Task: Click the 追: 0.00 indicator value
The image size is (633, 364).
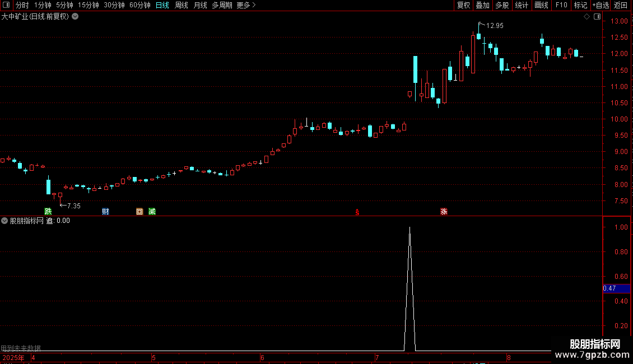Action: 58,221
